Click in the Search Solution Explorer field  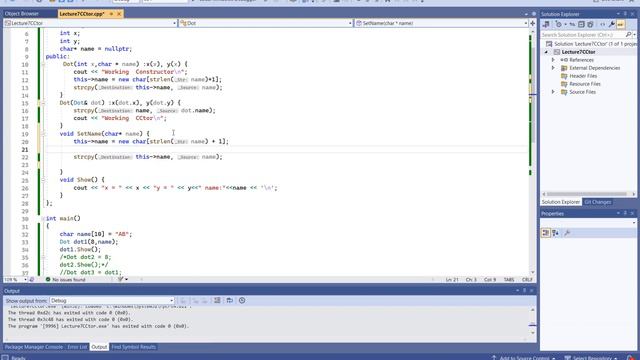(583, 35)
